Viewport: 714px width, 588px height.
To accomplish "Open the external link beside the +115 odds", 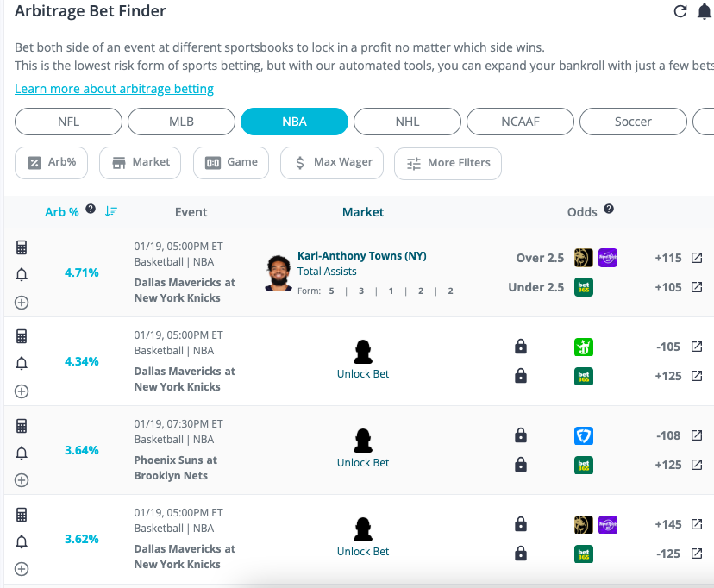I will point(698,257).
